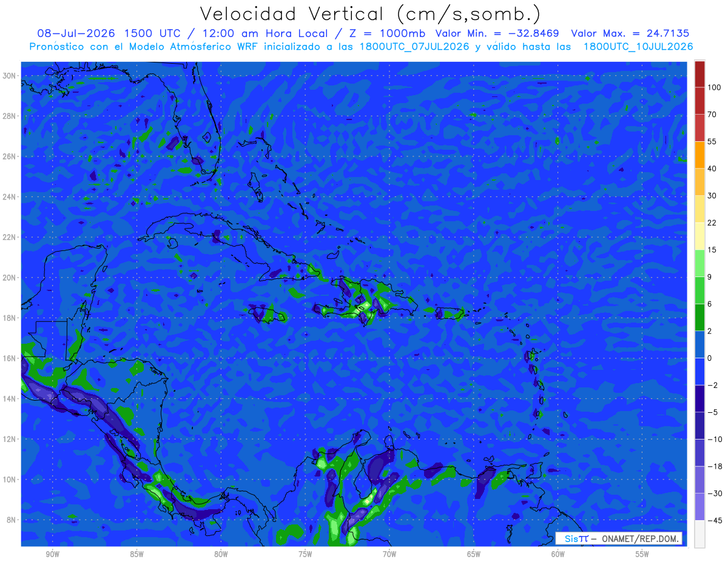Click the "20N" latitude label
This screenshot has width=728, height=562.
[x=10, y=278]
